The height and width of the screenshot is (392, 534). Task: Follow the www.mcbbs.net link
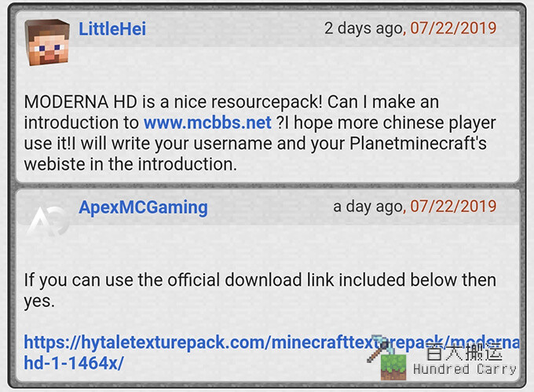coord(207,123)
